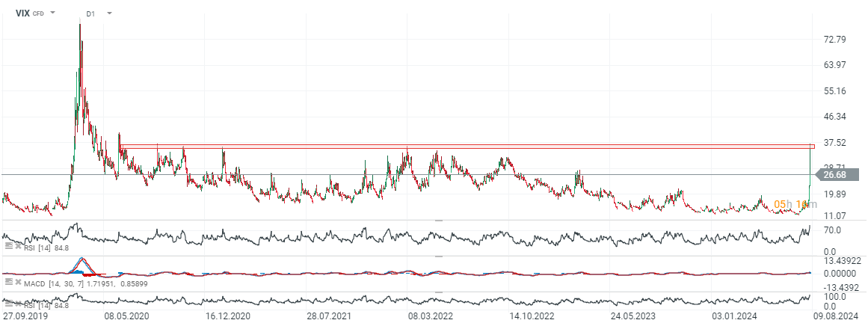Click the 09.08.2024 date on the time axis
The height and width of the screenshot is (329, 868).
pyautogui.click(x=835, y=317)
